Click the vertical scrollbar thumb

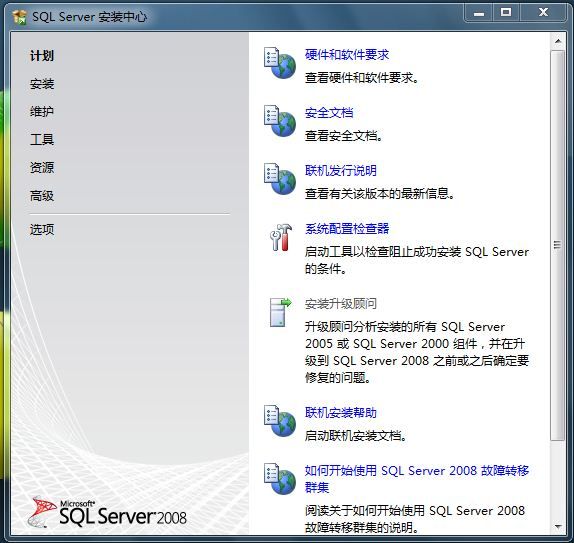pos(558,245)
